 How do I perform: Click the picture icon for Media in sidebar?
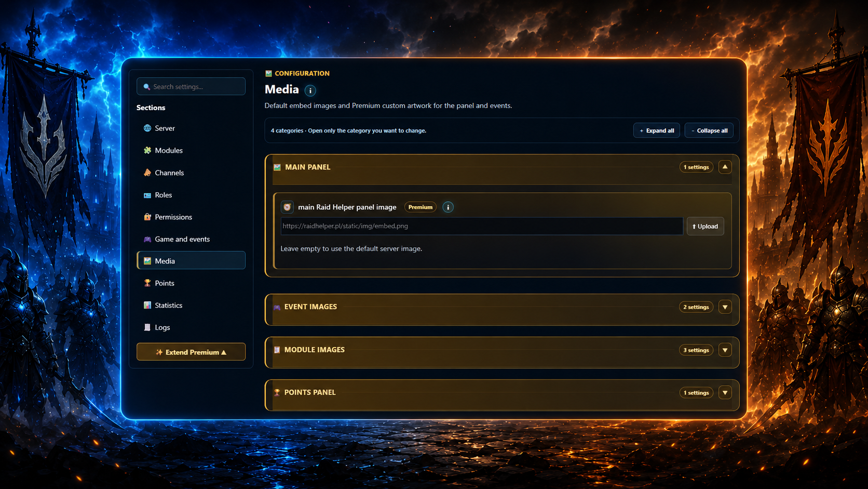(147, 261)
